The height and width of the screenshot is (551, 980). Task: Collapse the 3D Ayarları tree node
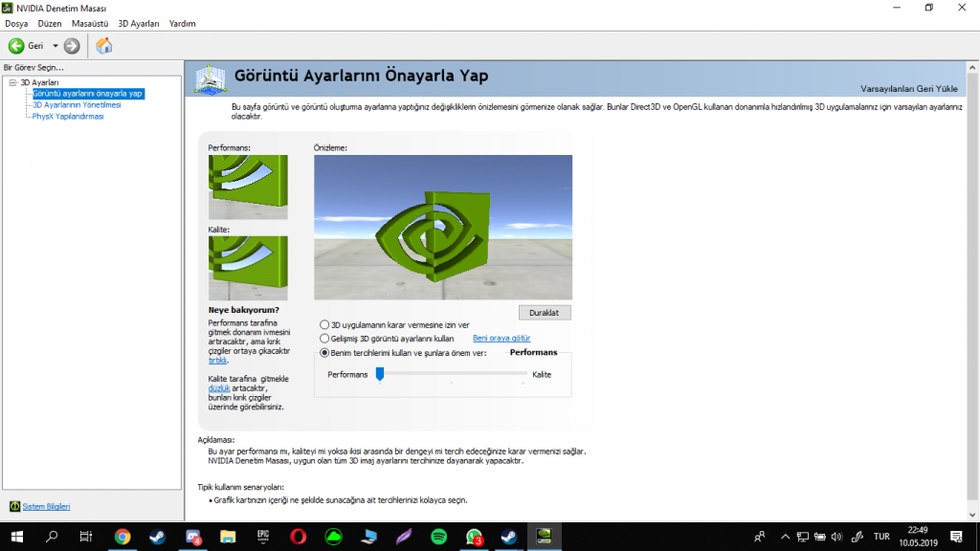(12, 82)
